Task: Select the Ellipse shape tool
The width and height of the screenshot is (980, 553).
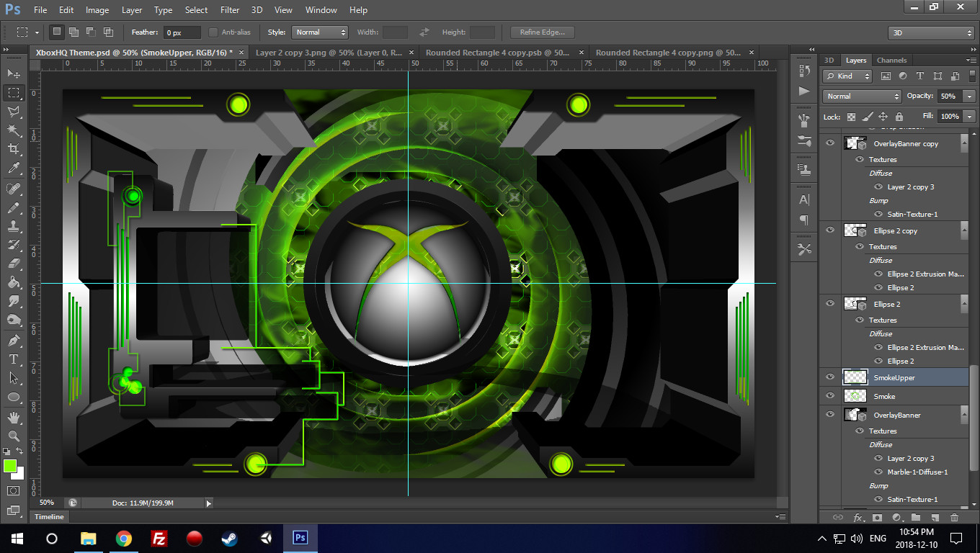Action: coord(14,397)
